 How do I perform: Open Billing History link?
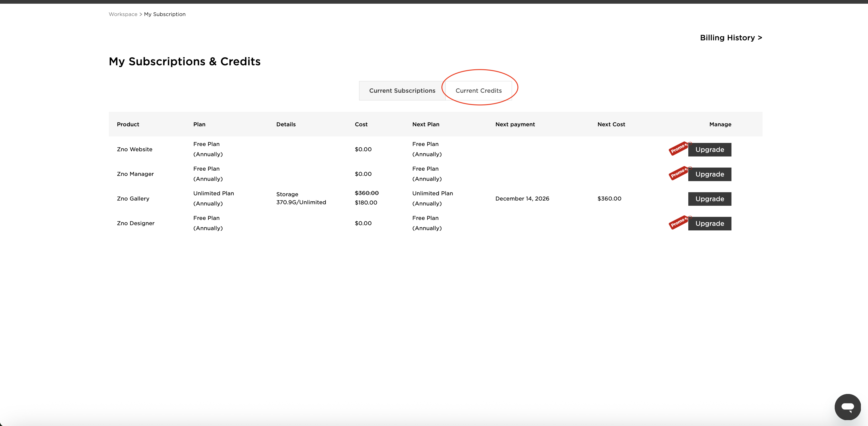click(x=731, y=38)
